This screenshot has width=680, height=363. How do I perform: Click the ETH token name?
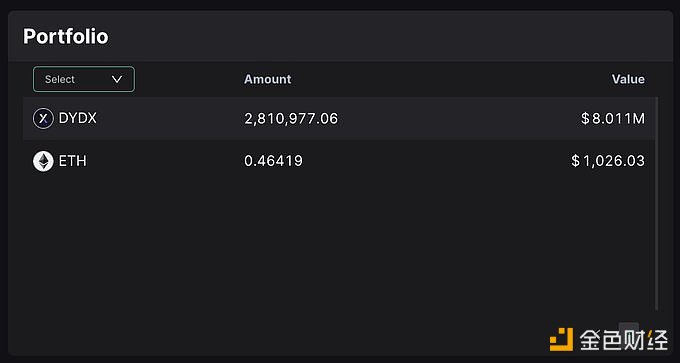point(72,161)
